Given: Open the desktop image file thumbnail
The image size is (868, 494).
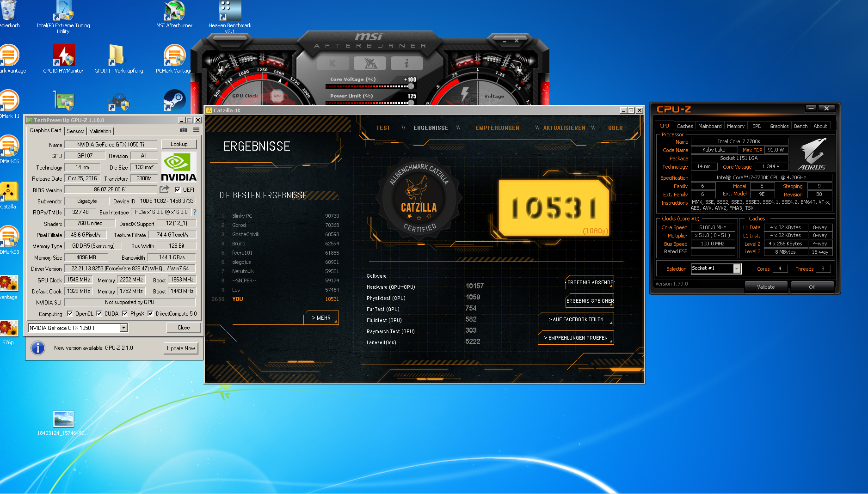Looking at the screenshot, I should 63,419.
